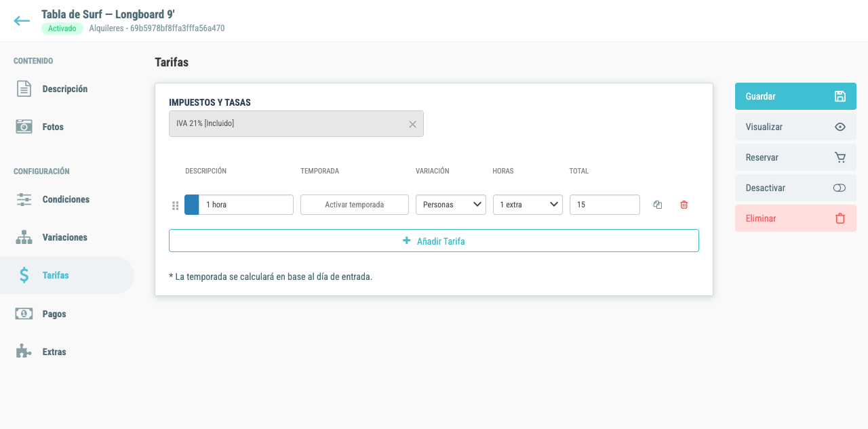The height and width of the screenshot is (429, 868).
Task: Toggle Desactivar to deactivate the product
Action: tap(795, 188)
